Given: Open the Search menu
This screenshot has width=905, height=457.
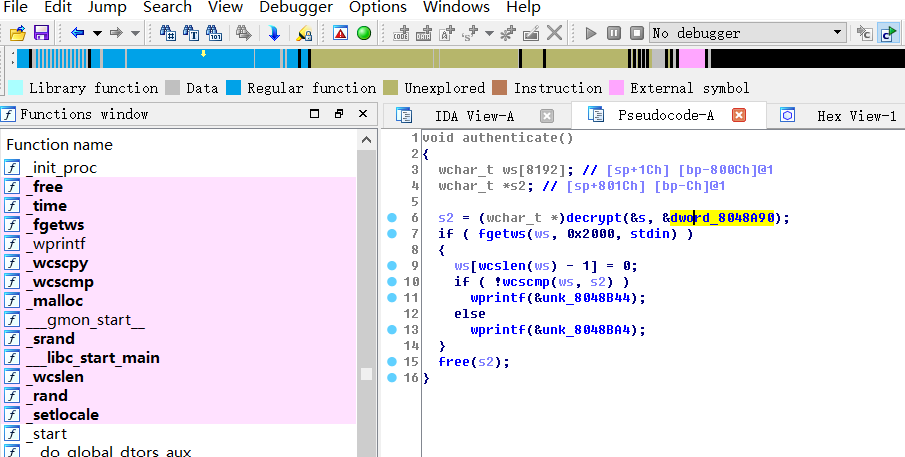Looking at the screenshot, I should 167,8.
